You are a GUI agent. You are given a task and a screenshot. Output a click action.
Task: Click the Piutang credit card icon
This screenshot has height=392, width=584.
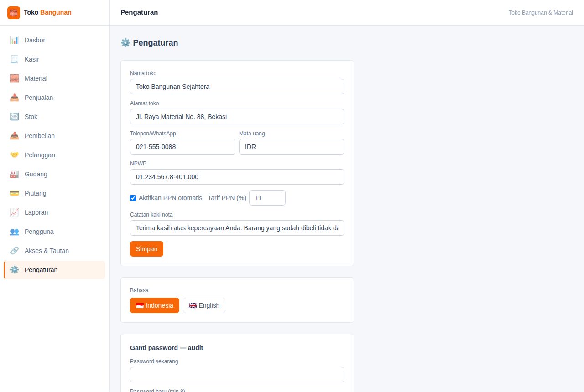pos(15,193)
